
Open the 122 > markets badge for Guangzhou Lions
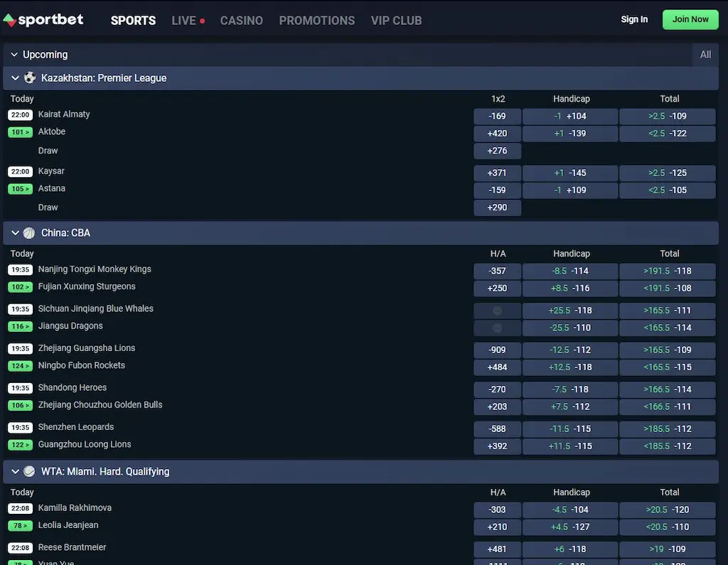[20, 445]
